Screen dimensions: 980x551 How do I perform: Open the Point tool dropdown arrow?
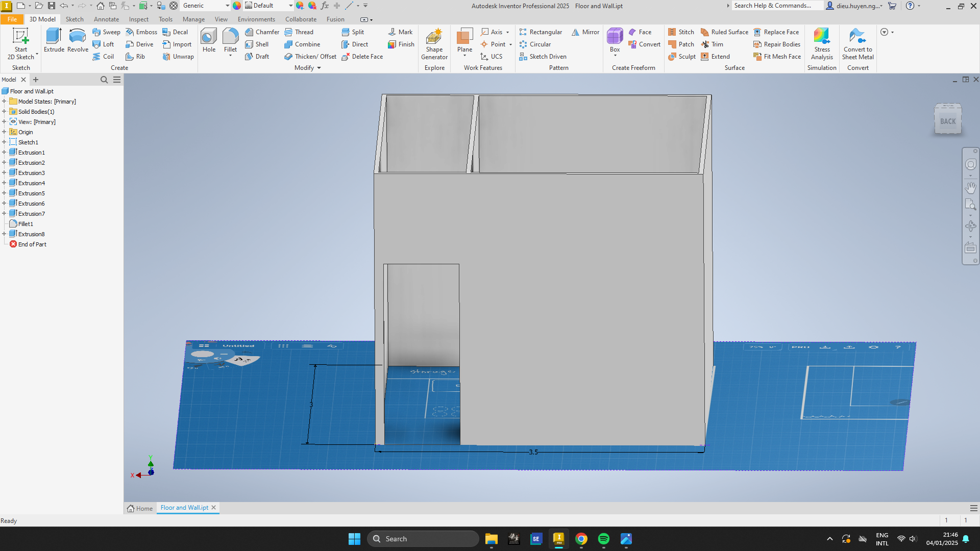[x=510, y=44]
